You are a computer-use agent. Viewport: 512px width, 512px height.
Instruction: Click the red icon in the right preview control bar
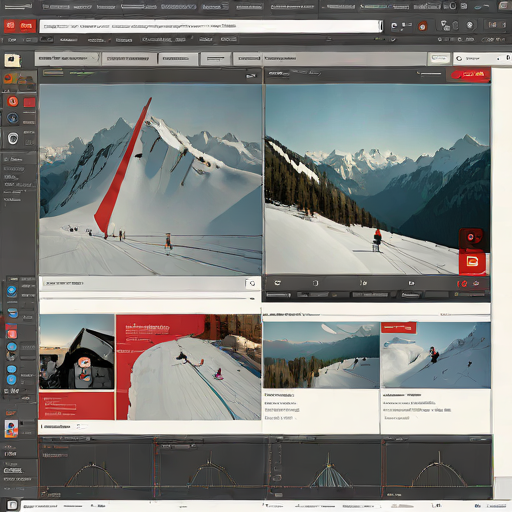click(462, 283)
